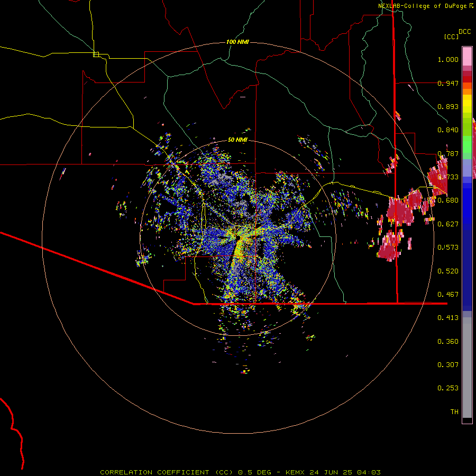The width and height of the screenshot is (476, 476).
Task: Click the DCC label above color bar
Action: 464,32
